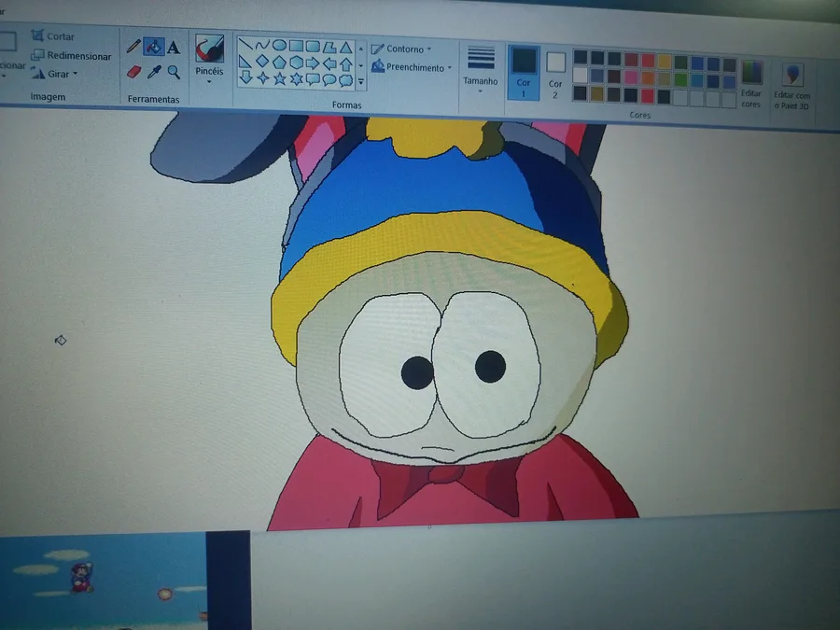
Task: Choose the Rounded rectangular callout shape
Action: coord(313,80)
